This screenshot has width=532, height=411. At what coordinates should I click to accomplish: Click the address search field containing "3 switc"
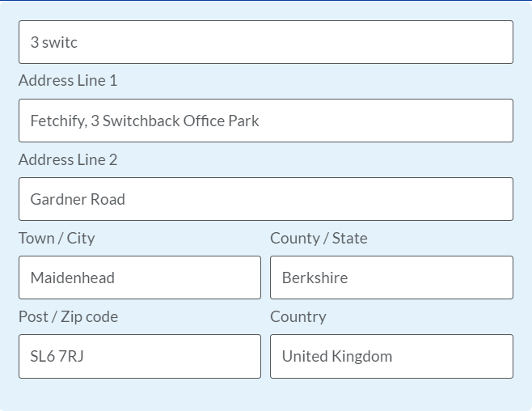point(266,42)
